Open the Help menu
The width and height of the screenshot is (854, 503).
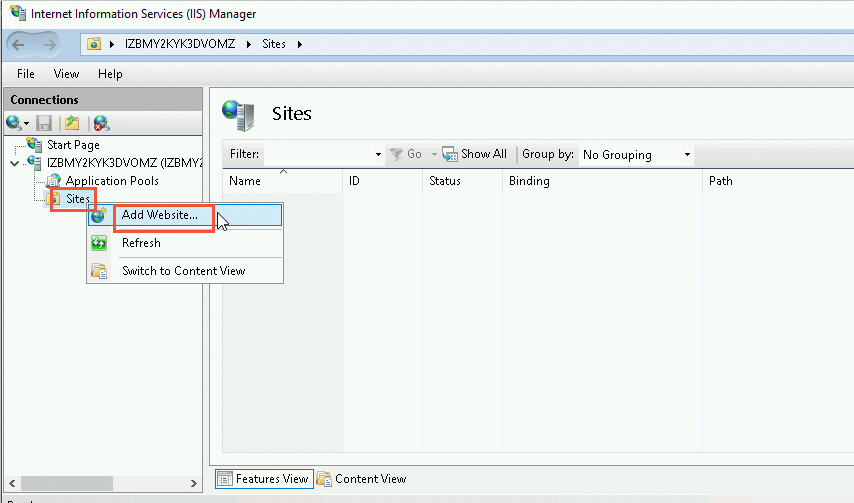tap(110, 74)
